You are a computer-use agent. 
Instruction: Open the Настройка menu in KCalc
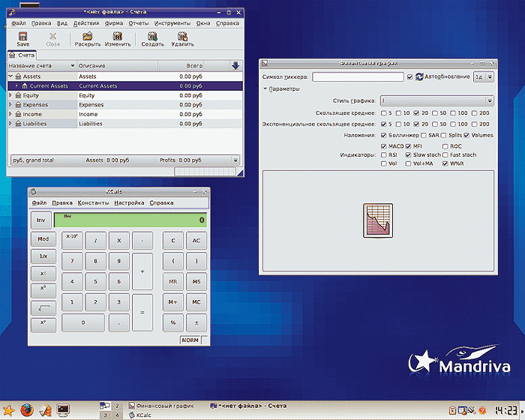129,203
